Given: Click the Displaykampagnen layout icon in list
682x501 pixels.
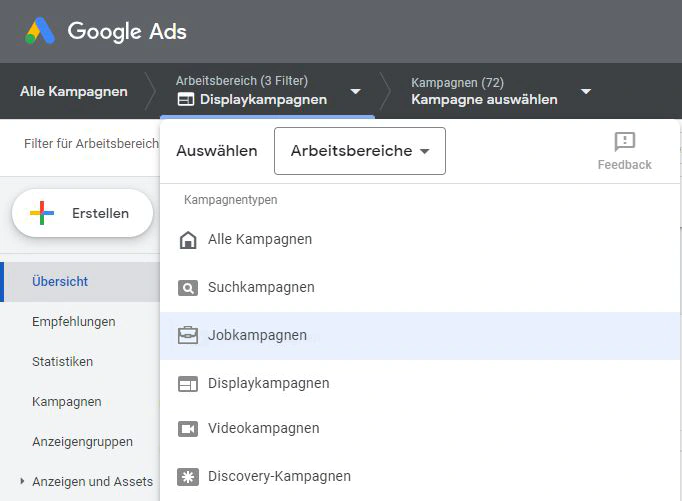Looking at the screenshot, I should (188, 384).
